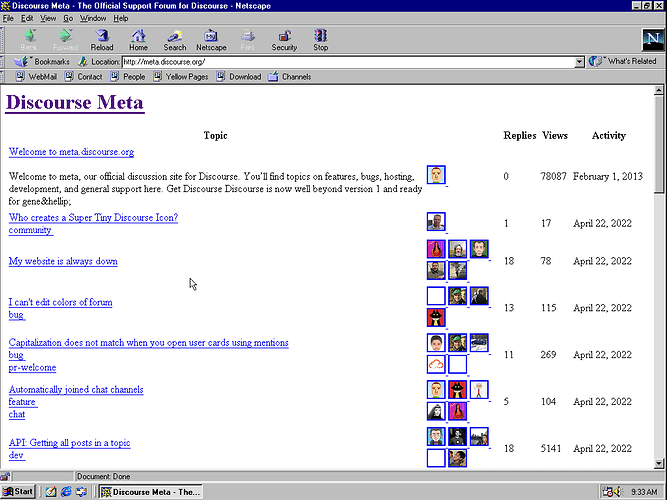The height and width of the screenshot is (500, 667).
Task: Click first avatar in API topic row
Action: tap(436, 437)
